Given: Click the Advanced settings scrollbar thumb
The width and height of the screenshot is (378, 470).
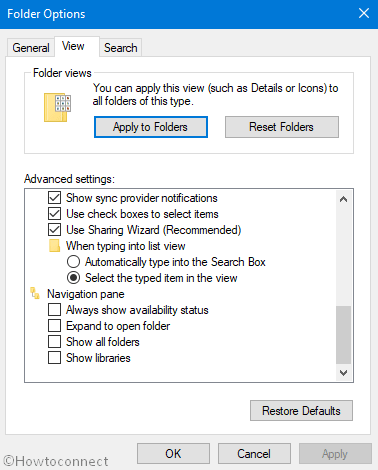Looking at the screenshot, I should point(343,335).
